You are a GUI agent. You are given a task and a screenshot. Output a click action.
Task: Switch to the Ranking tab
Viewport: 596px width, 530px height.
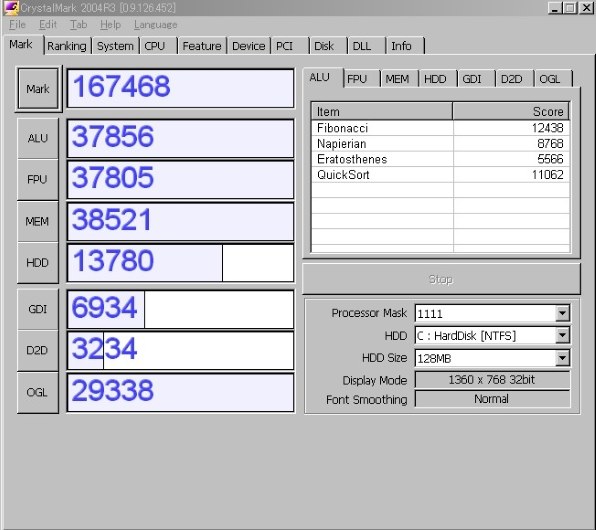pyautogui.click(x=67, y=46)
